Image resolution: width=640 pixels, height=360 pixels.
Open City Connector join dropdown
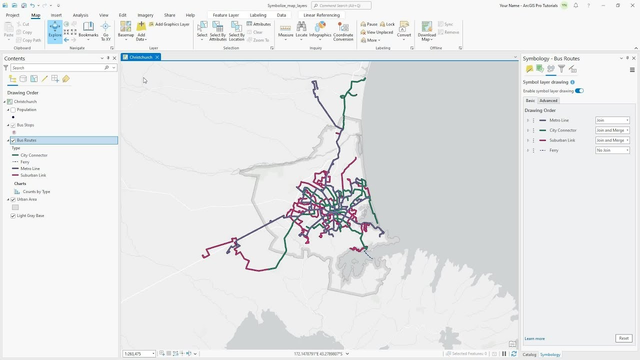click(612, 130)
